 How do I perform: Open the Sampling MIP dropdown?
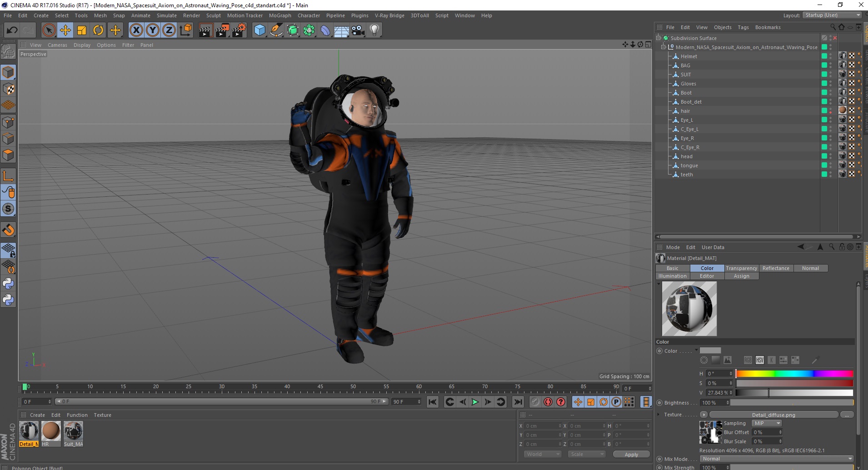click(767, 423)
